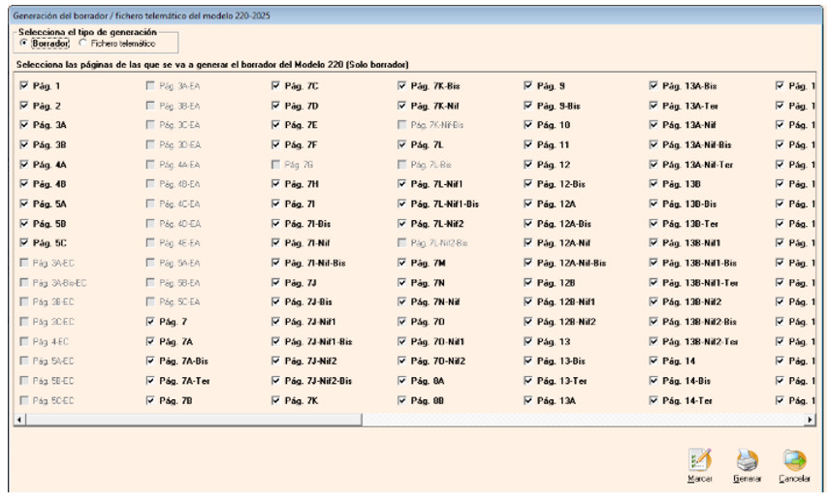Toggle the Pág. 8A checkbox

pos(401,381)
